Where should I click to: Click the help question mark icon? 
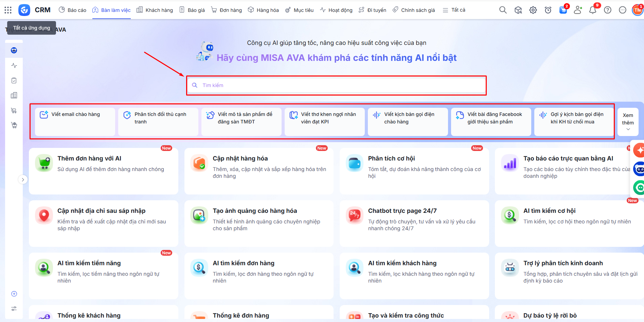point(608,10)
